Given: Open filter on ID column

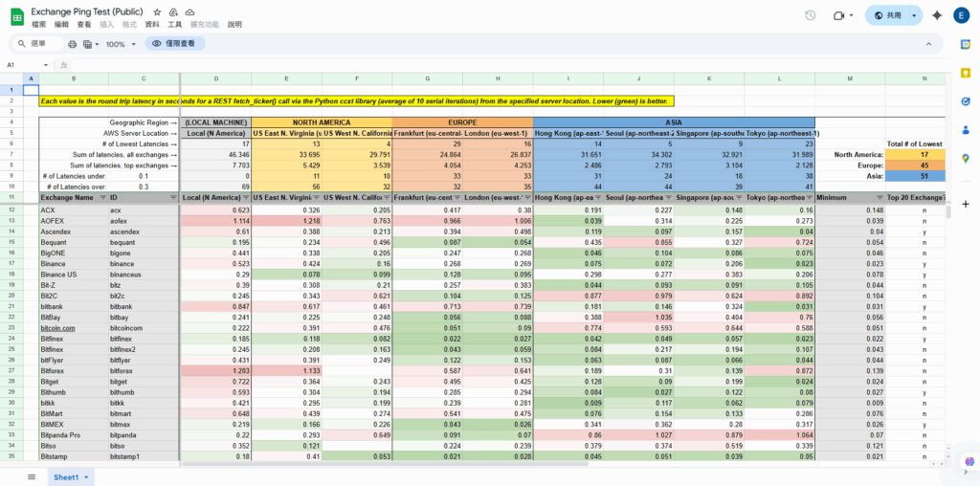Looking at the screenshot, I should [173, 197].
